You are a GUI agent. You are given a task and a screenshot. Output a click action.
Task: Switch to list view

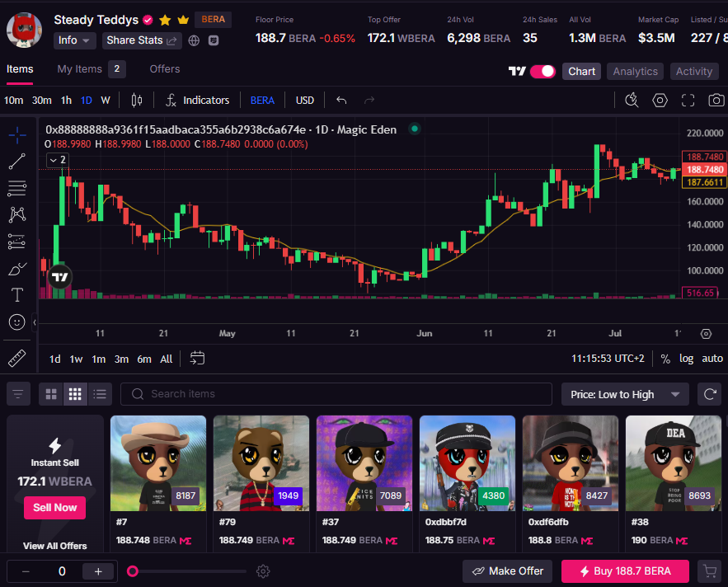100,394
